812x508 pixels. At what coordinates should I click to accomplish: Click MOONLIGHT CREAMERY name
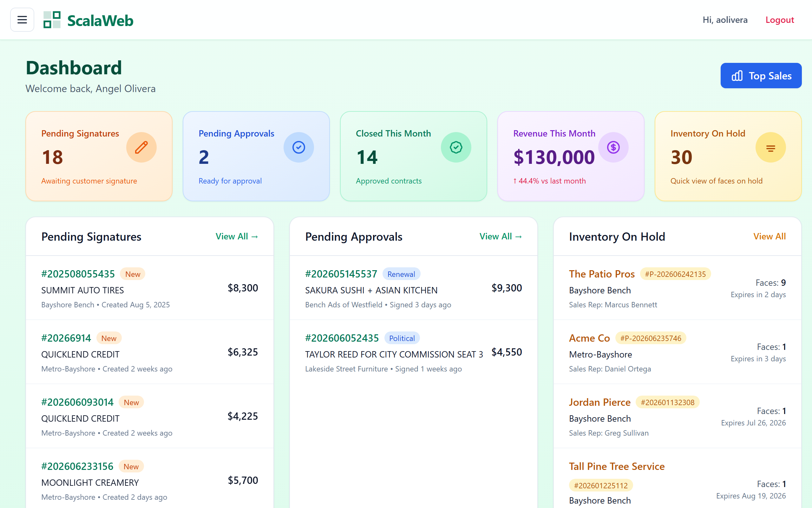(90, 483)
